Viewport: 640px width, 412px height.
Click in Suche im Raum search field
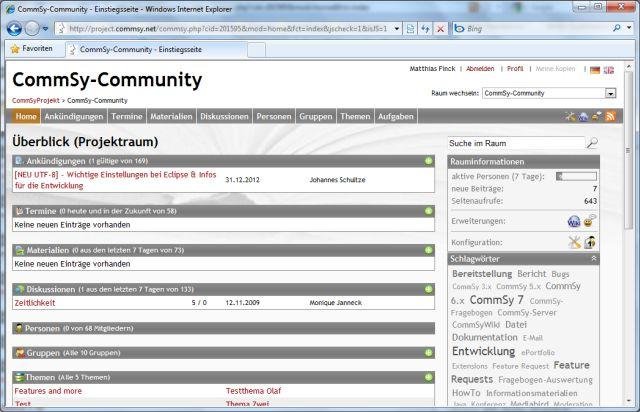pos(516,143)
